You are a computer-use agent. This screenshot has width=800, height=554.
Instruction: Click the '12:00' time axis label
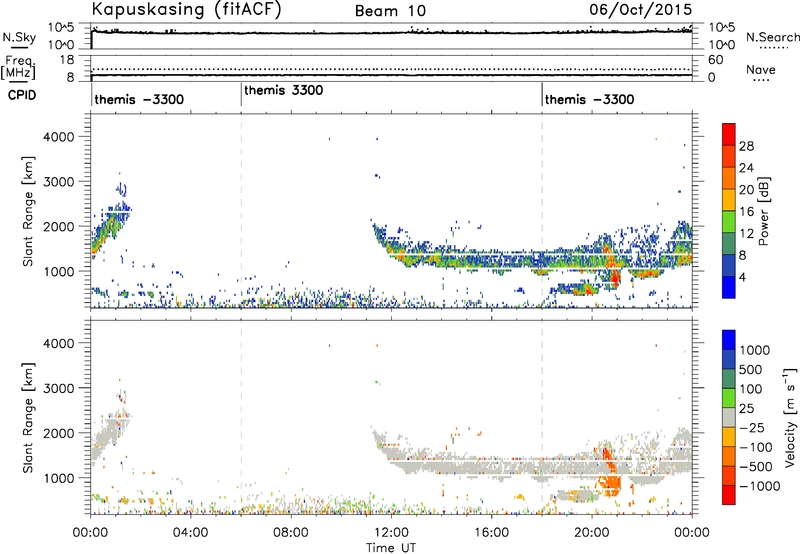point(391,533)
